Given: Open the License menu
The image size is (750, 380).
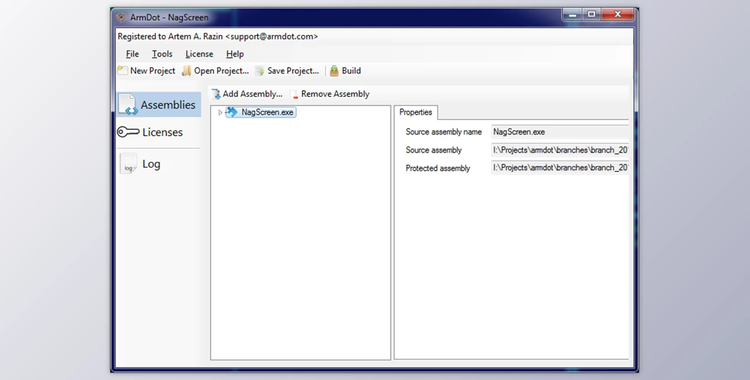Looking at the screenshot, I should click(199, 54).
